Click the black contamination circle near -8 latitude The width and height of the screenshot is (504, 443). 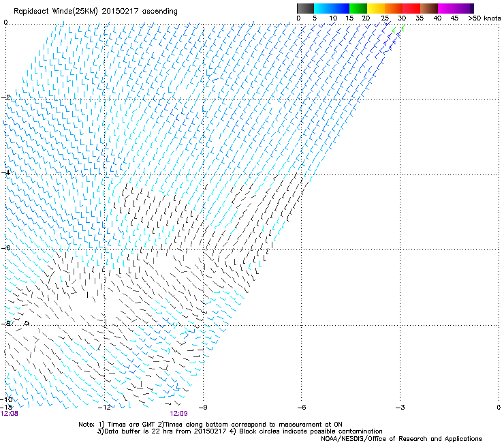point(27,323)
